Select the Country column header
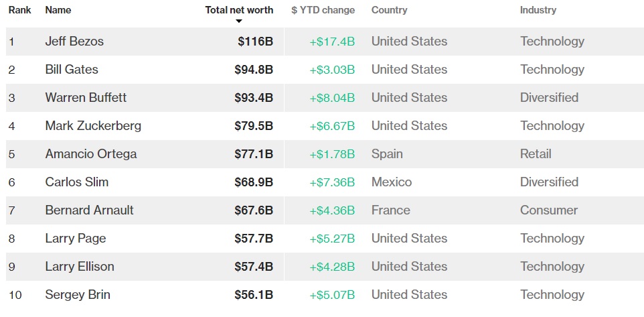Viewport: 644px width, 317px height. point(389,10)
